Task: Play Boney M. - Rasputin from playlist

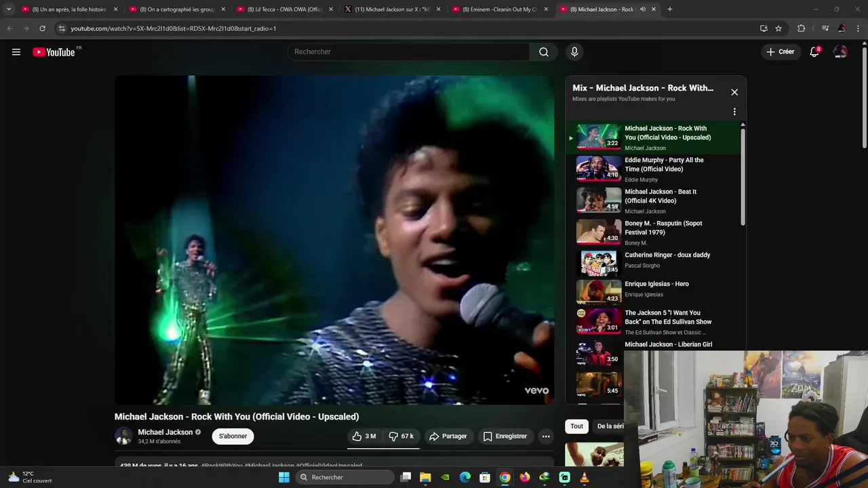Action: click(653, 232)
